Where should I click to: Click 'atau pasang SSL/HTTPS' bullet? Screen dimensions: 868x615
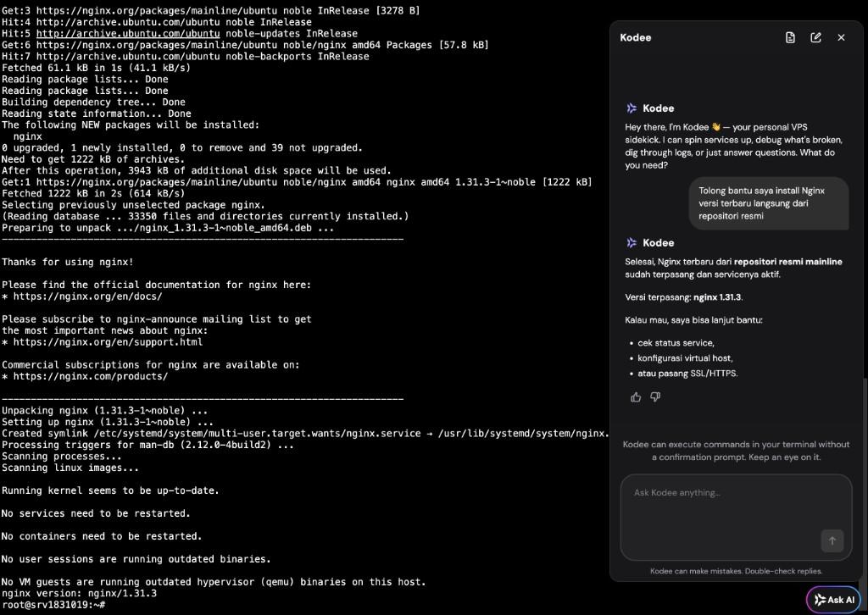687,374
